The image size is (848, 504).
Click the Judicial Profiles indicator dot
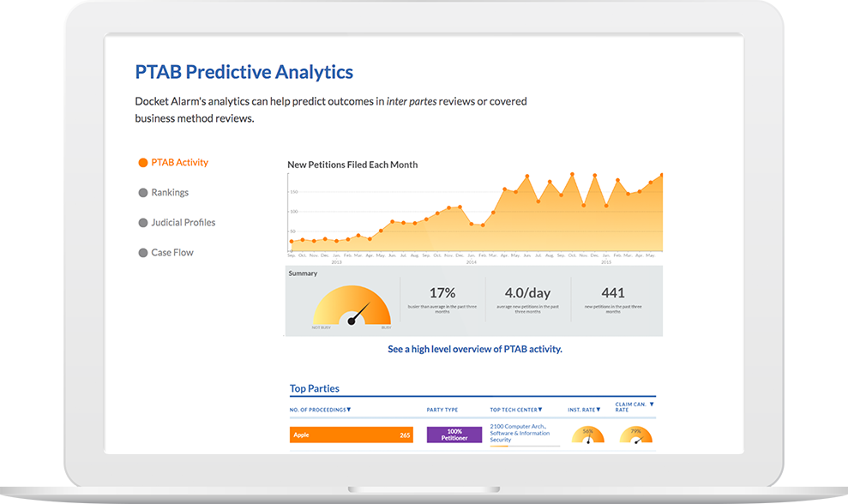click(x=141, y=222)
